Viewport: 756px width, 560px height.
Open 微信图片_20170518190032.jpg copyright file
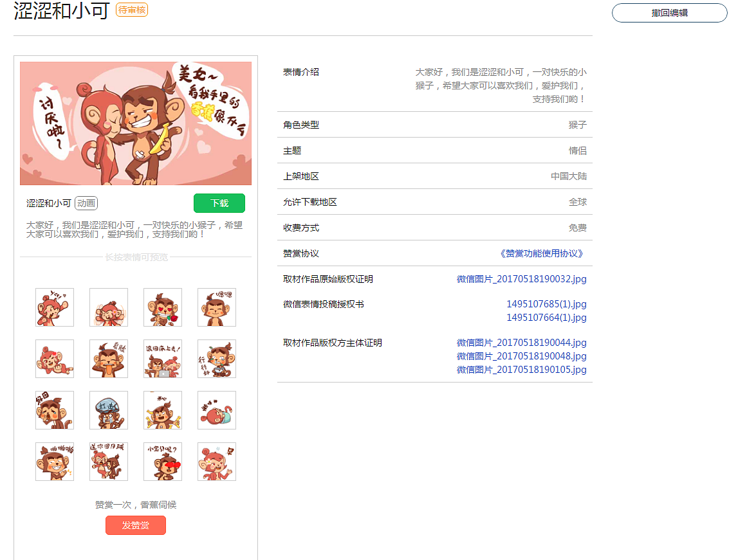[x=522, y=279]
